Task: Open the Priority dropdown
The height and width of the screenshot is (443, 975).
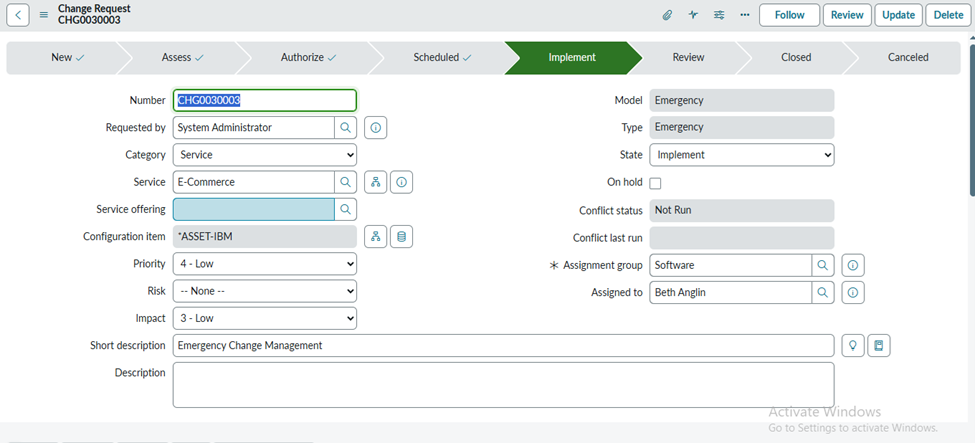Action: tap(265, 264)
